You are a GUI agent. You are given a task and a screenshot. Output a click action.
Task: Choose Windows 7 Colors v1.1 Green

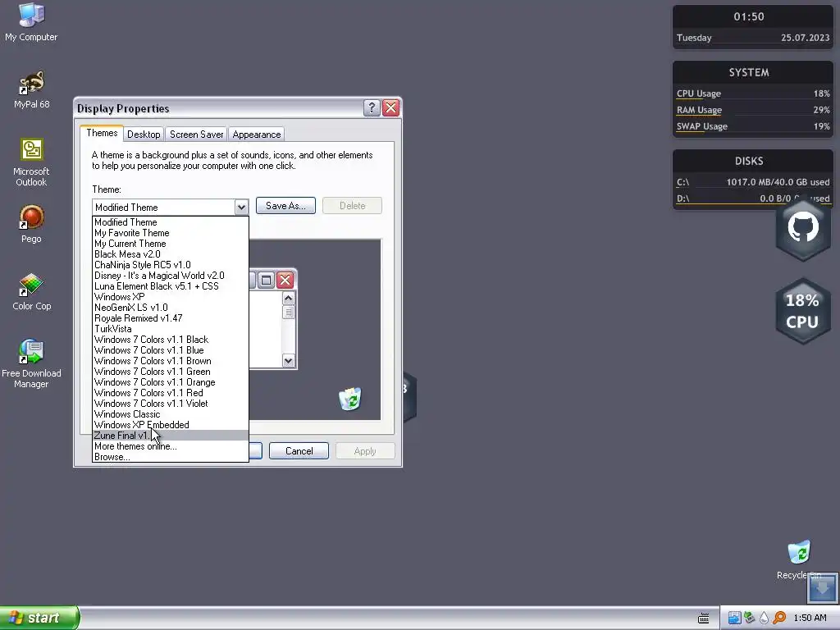click(171, 372)
